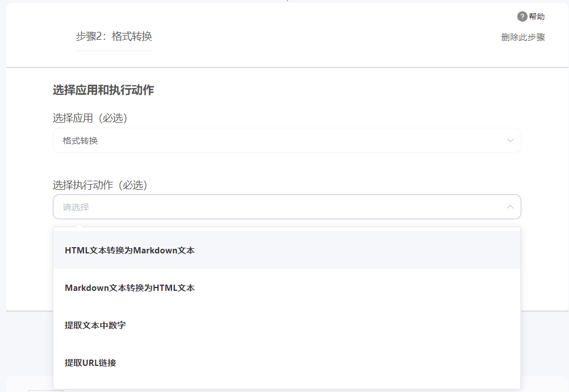Click the 选择应用（必选） label
This screenshot has width=569, height=392.
pyautogui.click(x=90, y=118)
